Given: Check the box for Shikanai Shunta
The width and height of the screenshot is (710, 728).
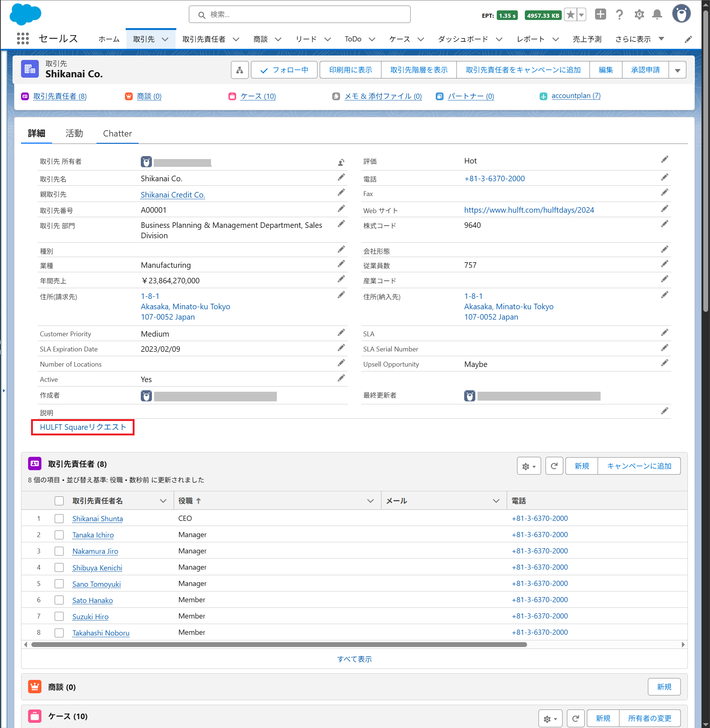Looking at the screenshot, I should point(59,518).
